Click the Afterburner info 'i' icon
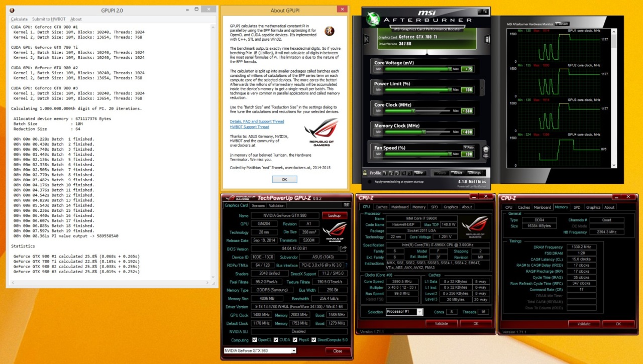 pos(487,39)
